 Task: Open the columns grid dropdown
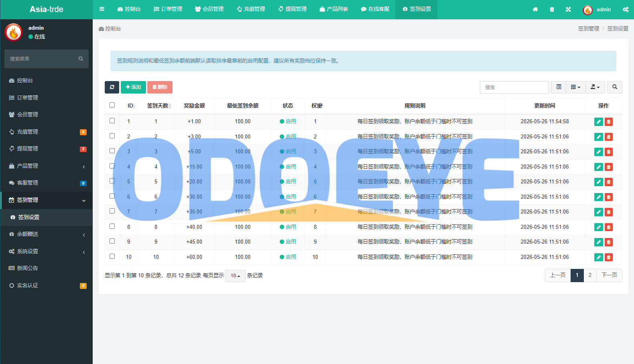(575, 87)
